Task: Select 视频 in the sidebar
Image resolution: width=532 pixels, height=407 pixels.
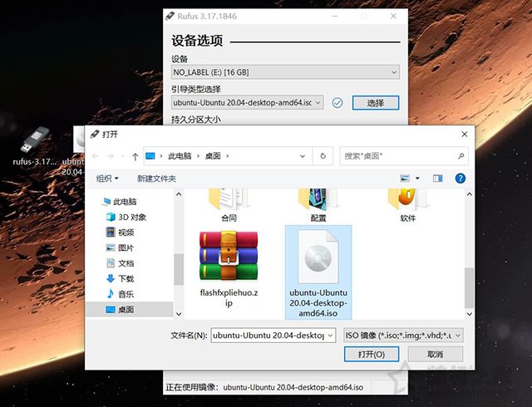Action: [x=121, y=233]
